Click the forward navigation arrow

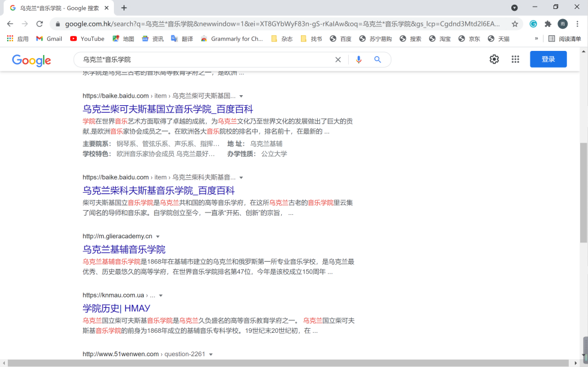point(25,23)
